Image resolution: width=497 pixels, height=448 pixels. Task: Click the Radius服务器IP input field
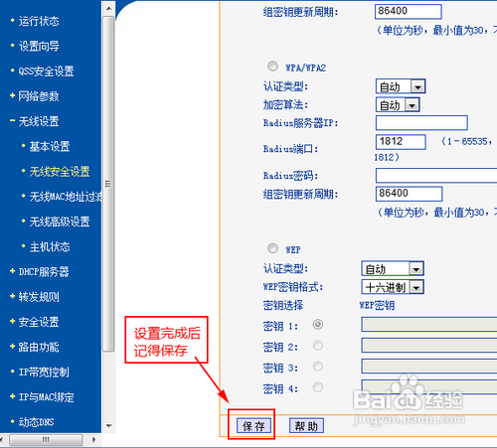tap(421, 123)
